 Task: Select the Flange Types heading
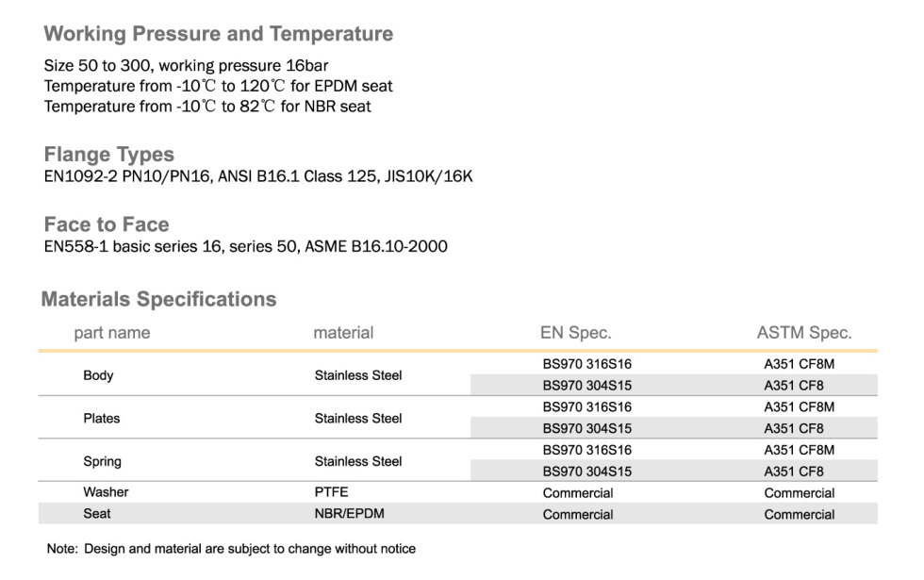pyautogui.click(x=109, y=155)
